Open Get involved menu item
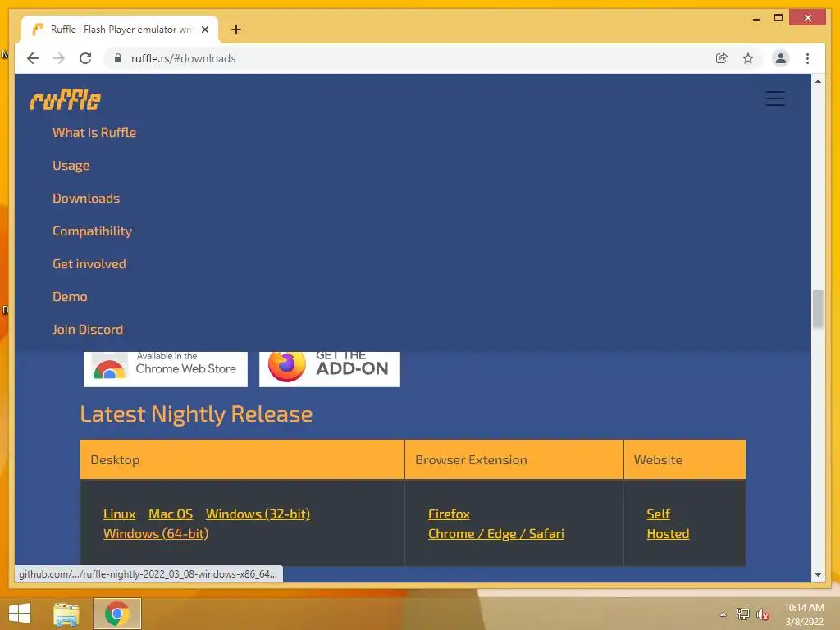 (89, 263)
